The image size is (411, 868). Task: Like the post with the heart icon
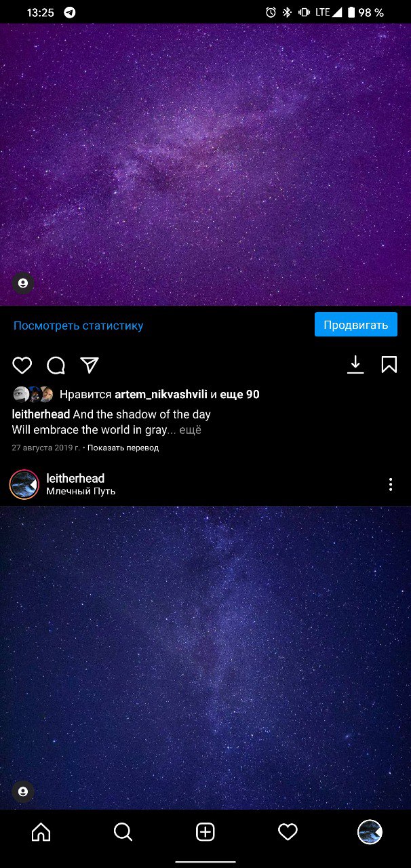(22, 366)
